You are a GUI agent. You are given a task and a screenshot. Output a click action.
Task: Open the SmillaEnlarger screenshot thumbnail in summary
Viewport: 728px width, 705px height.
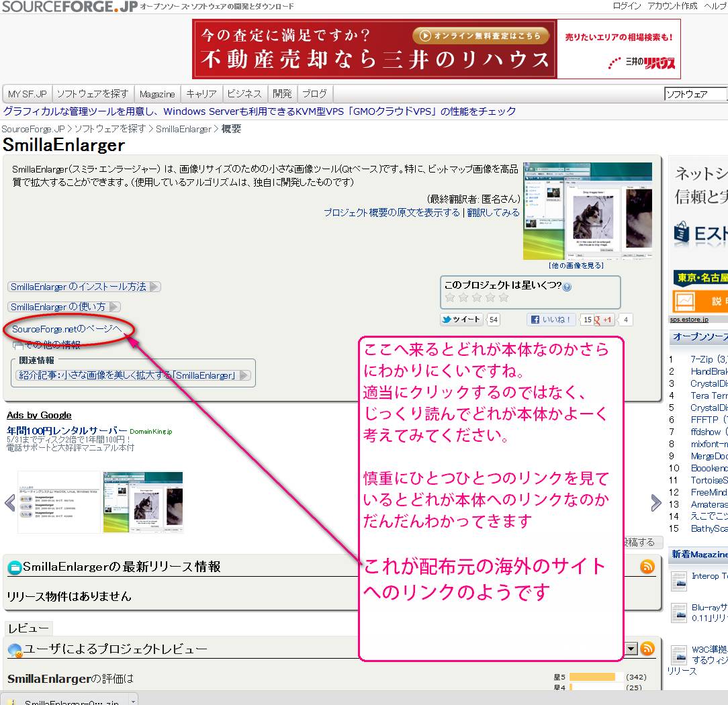click(588, 211)
